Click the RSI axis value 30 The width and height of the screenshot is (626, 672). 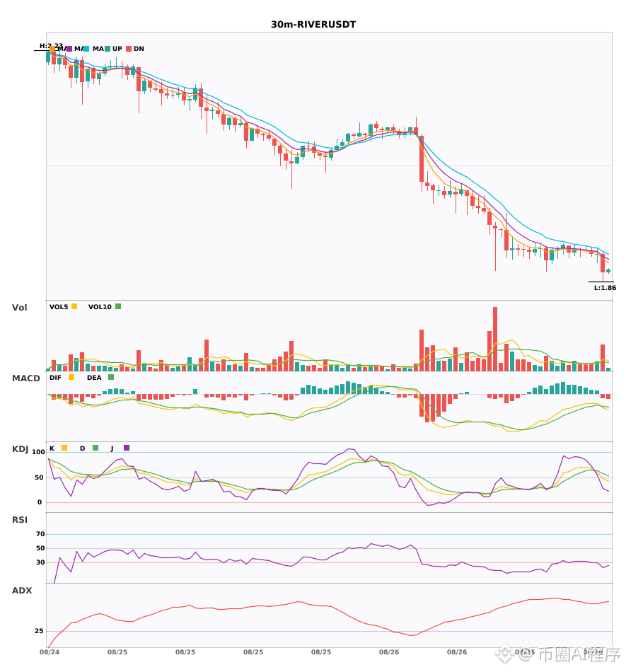[x=40, y=562]
